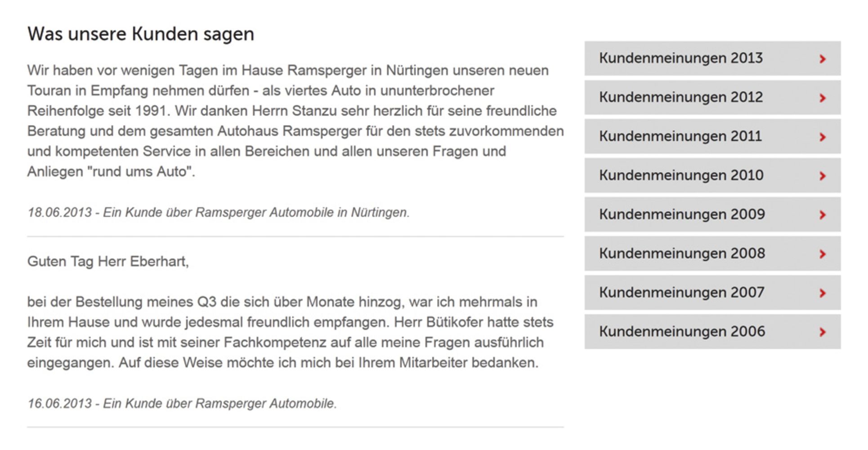Click the Guten Tag Herr Eberhart greeting
The height and width of the screenshot is (450, 868).
[x=108, y=261]
